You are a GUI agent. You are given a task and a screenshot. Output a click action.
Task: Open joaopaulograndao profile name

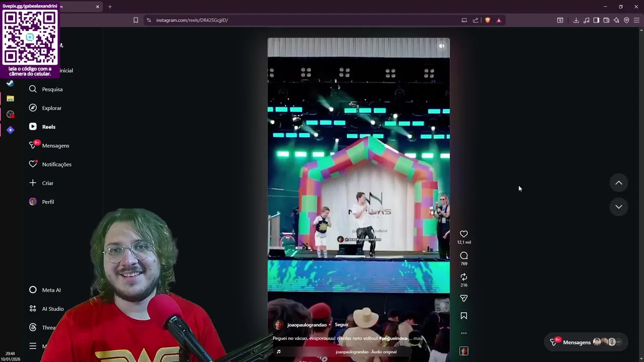[307, 325]
